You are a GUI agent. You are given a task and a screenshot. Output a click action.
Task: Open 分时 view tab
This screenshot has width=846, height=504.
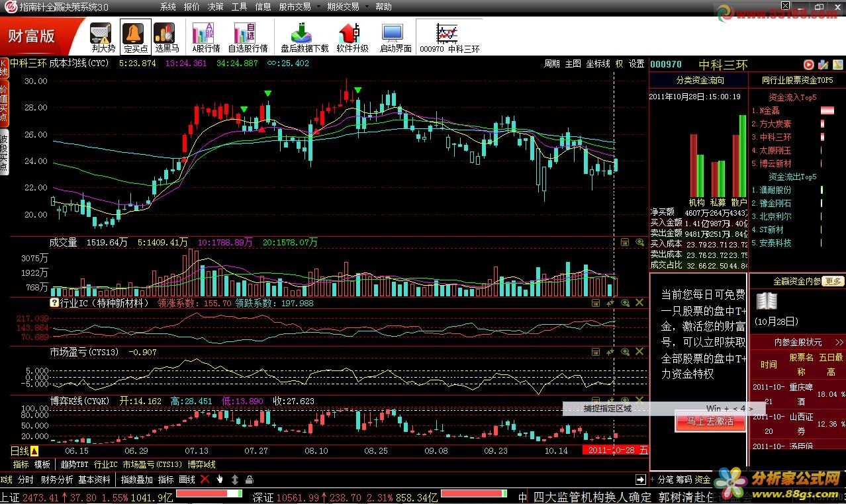coord(26,480)
